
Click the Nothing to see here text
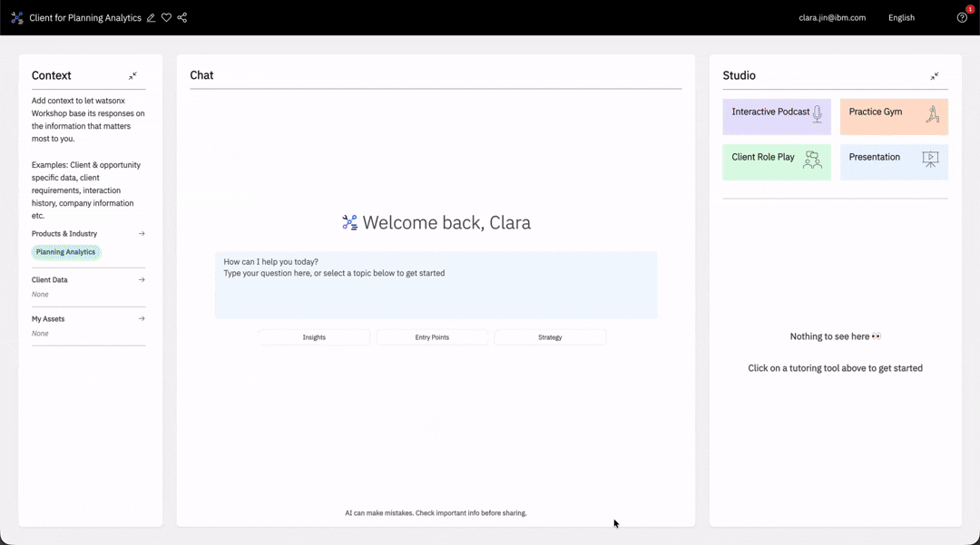point(835,336)
